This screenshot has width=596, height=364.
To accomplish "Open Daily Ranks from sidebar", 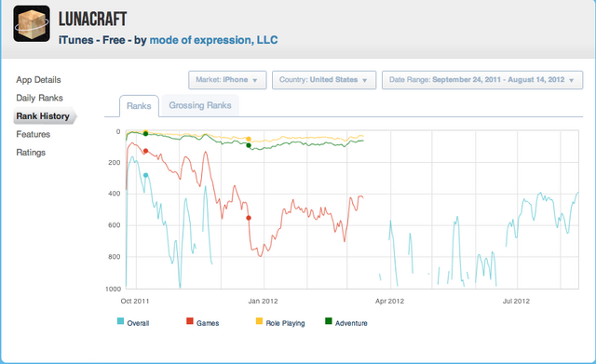I will click(39, 98).
